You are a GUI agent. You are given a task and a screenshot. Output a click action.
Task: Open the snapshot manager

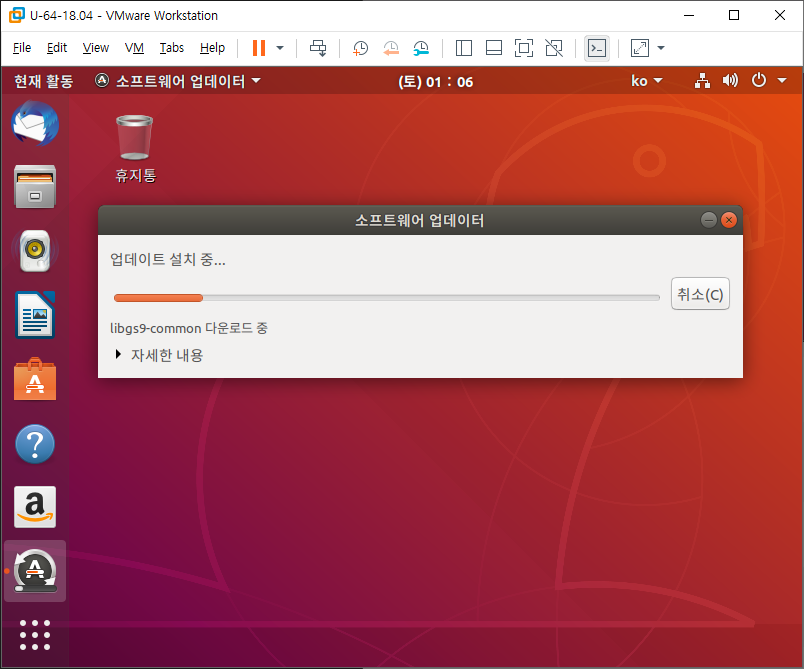pos(421,48)
